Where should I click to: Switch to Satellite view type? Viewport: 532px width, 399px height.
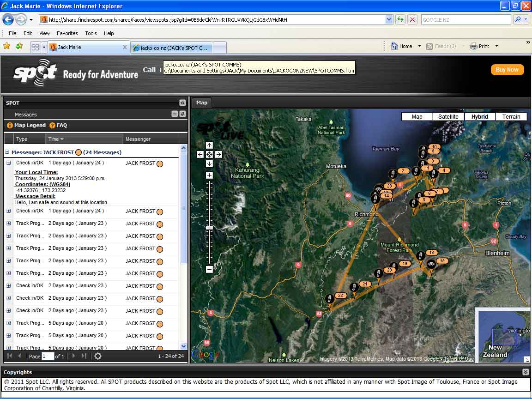448,117
